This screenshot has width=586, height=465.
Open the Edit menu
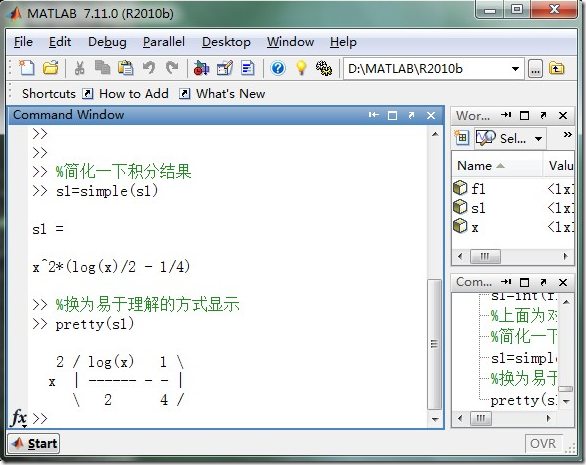click(60, 42)
